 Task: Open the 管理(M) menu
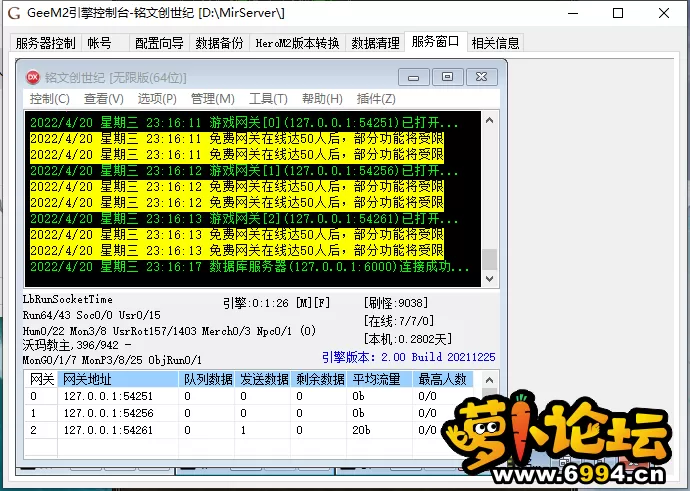pyautogui.click(x=213, y=99)
